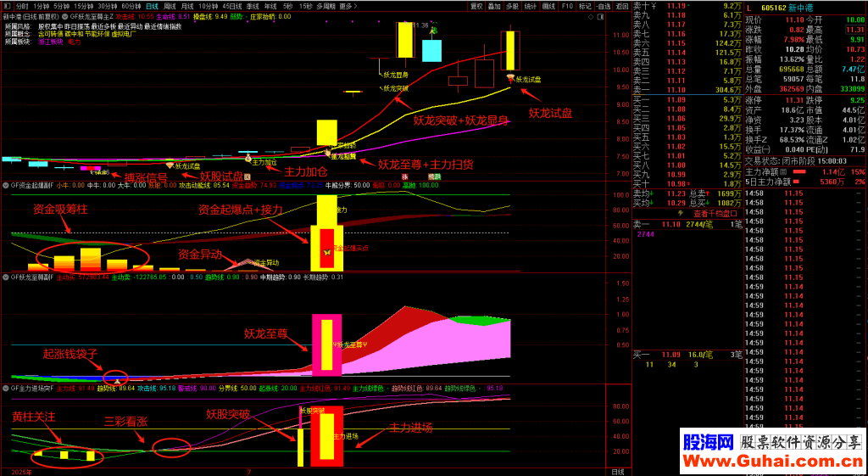Open the indicator dropdown before GF妖龙至尊主Z
This screenshot has height=476, width=868.
pos(64,17)
